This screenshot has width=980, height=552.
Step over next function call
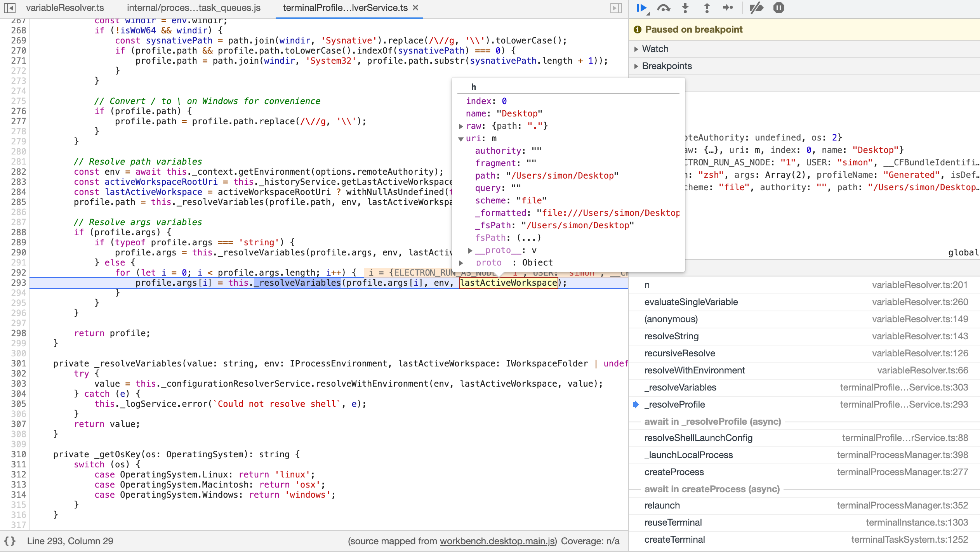tap(664, 8)
